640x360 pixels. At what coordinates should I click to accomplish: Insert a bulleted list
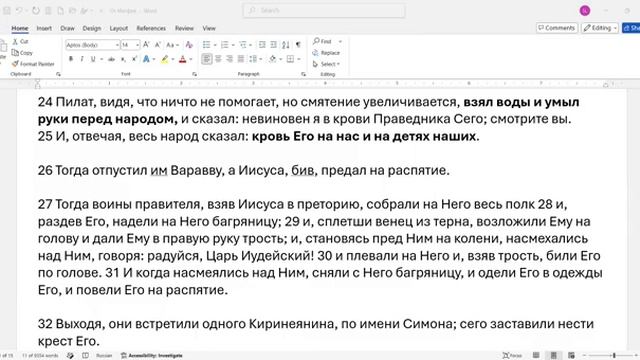(207, 44)
